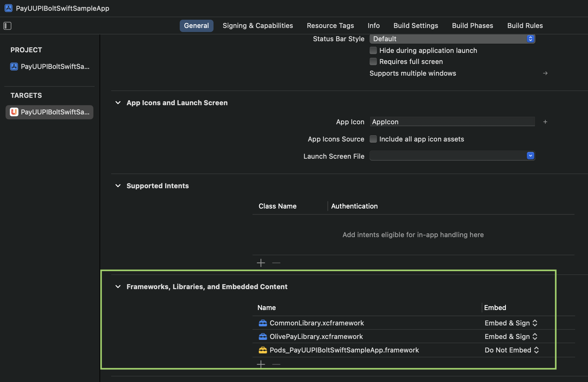The width and height of the screenshot is (588, 382).
Task: Enable Requires full screen checkbox
Action: click(x=373, y=62)
